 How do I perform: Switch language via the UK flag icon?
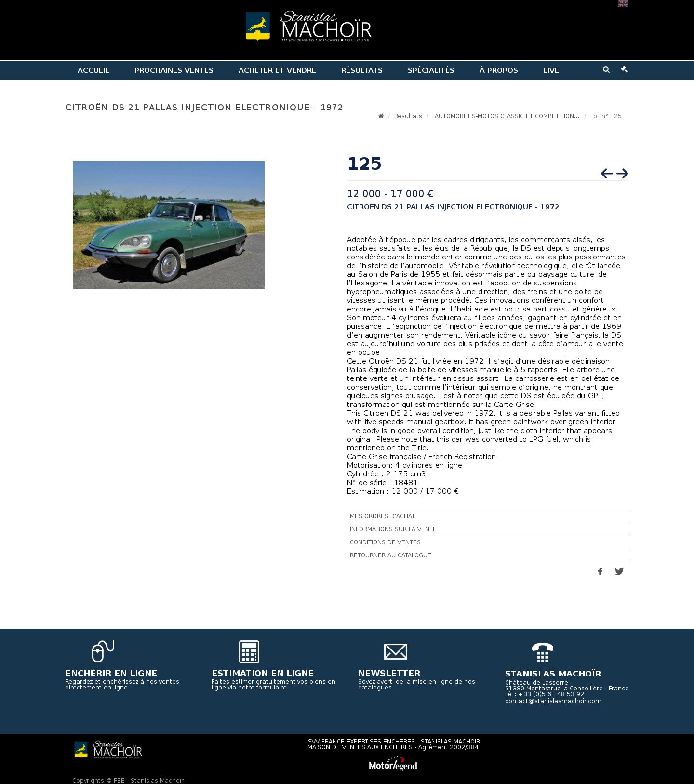tap(623, 4)
